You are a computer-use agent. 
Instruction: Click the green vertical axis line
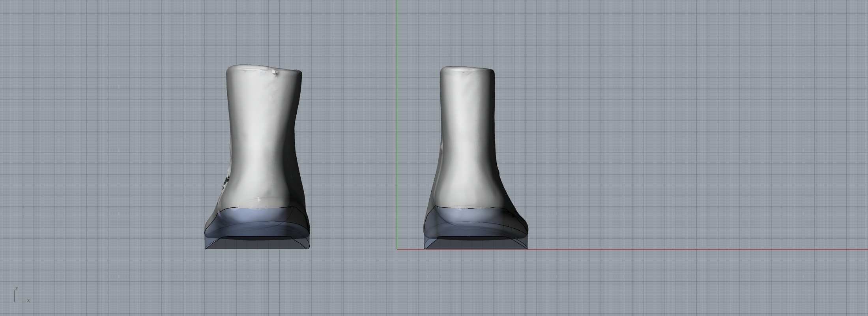[x=397, y=118]
